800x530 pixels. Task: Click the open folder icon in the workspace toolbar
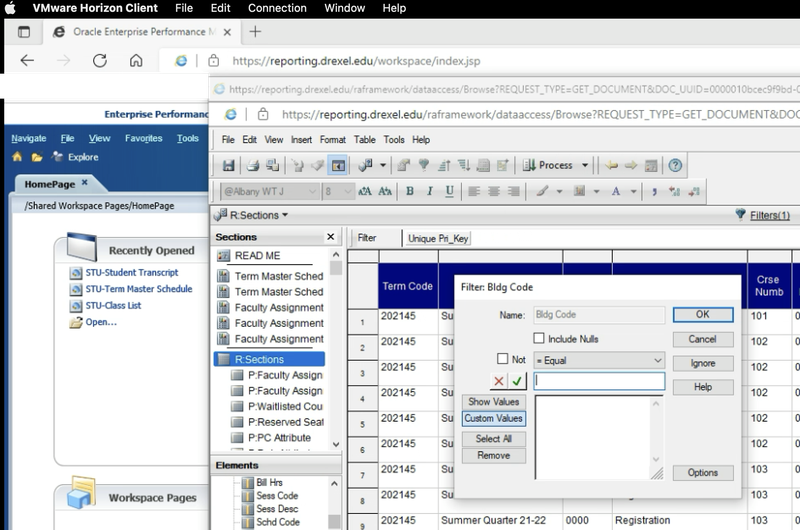37,157
